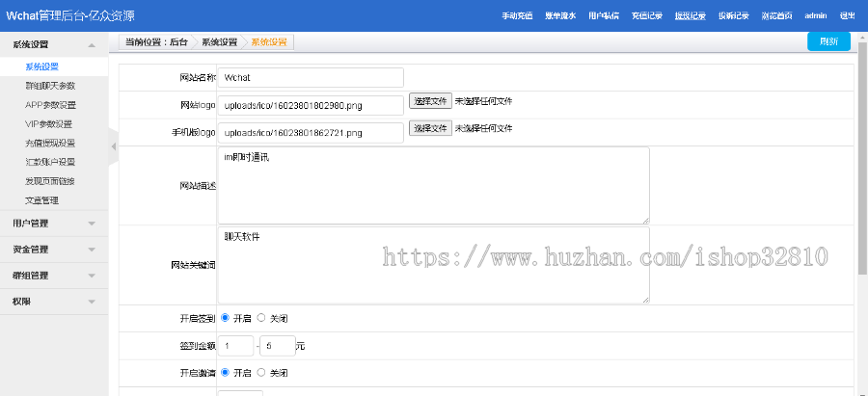This screenshot has width=868, height=396.
Task: Click the orange current 系统设置 breadcrumb
Action: pyautogui.click(x=269, y=41)
